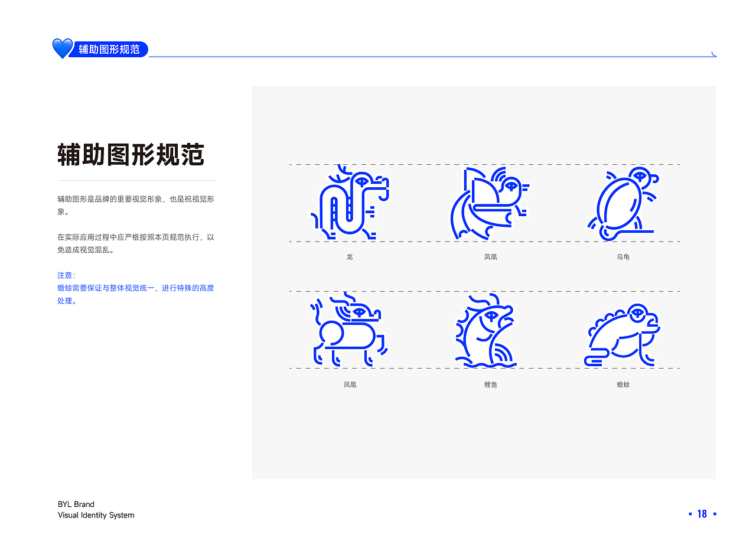Click the blue heart logo in the header
This screenshot has height=557, width=756.
point(61,50)
